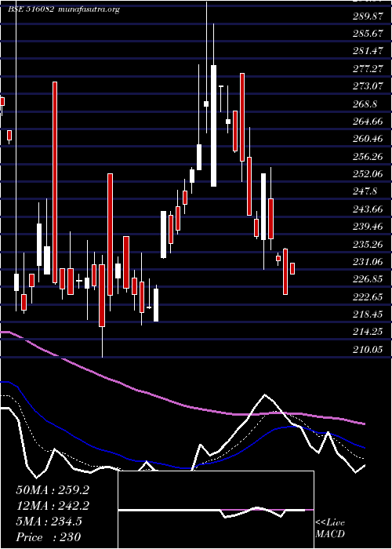Click the Price : 230 readout
This screenshot has height=549, width=392.
[x=49, y=536]
